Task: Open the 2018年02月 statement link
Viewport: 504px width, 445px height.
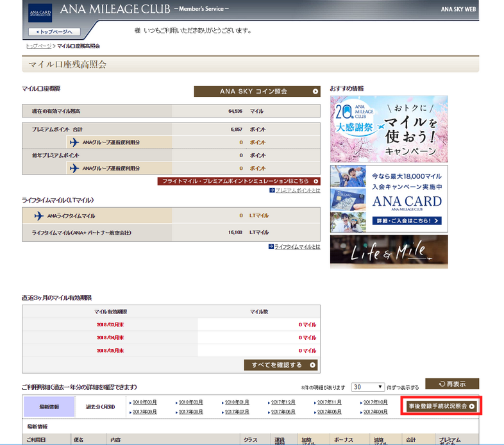Action: 190,402
